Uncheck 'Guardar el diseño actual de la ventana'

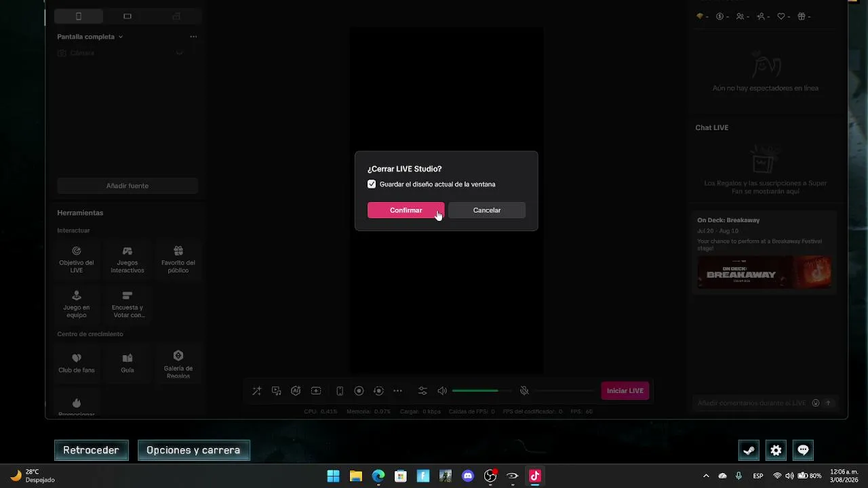(372, 184)
